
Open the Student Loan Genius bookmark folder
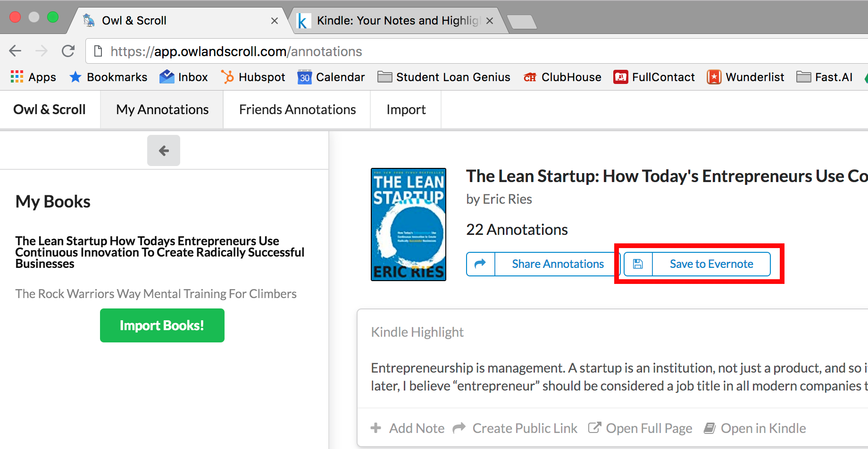pos(444,77)
